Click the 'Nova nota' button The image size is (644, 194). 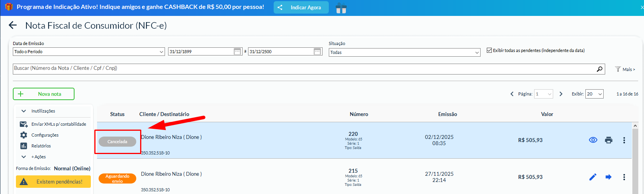click(x=43, y=94)
